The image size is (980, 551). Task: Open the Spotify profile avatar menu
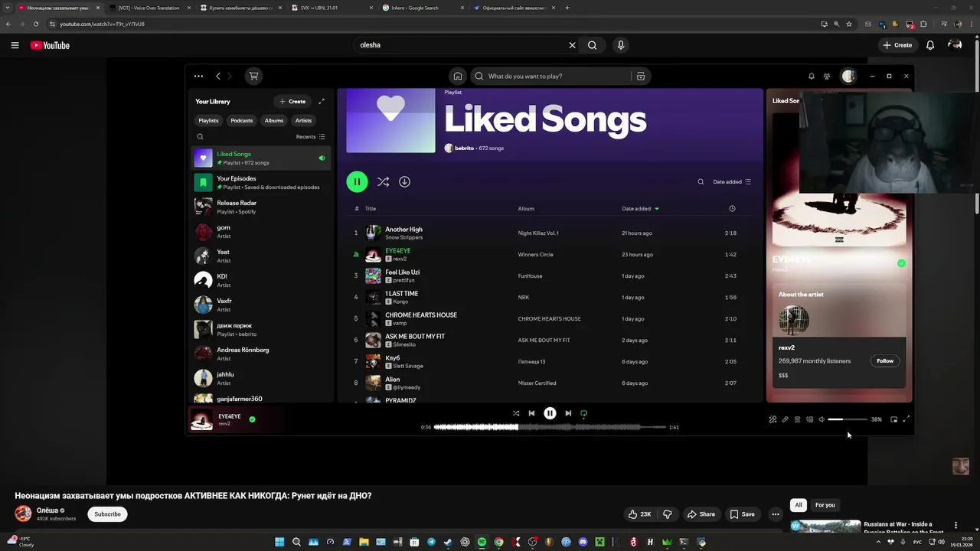coord(848,76)
